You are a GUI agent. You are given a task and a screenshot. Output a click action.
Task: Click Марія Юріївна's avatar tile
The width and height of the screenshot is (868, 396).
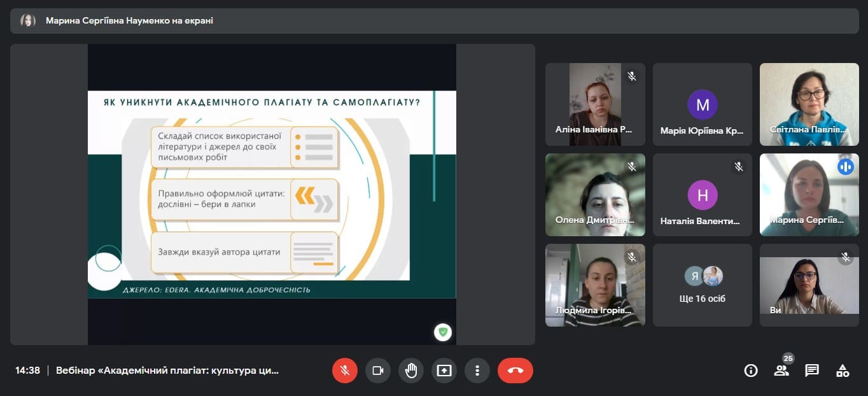(x=703, y=104)
